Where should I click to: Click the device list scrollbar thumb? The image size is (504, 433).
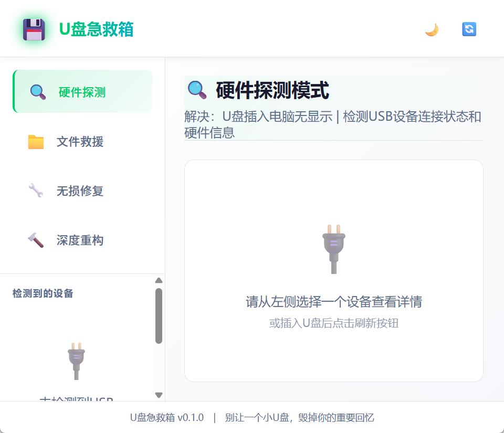pyautogui.click(x=159, y=316)
